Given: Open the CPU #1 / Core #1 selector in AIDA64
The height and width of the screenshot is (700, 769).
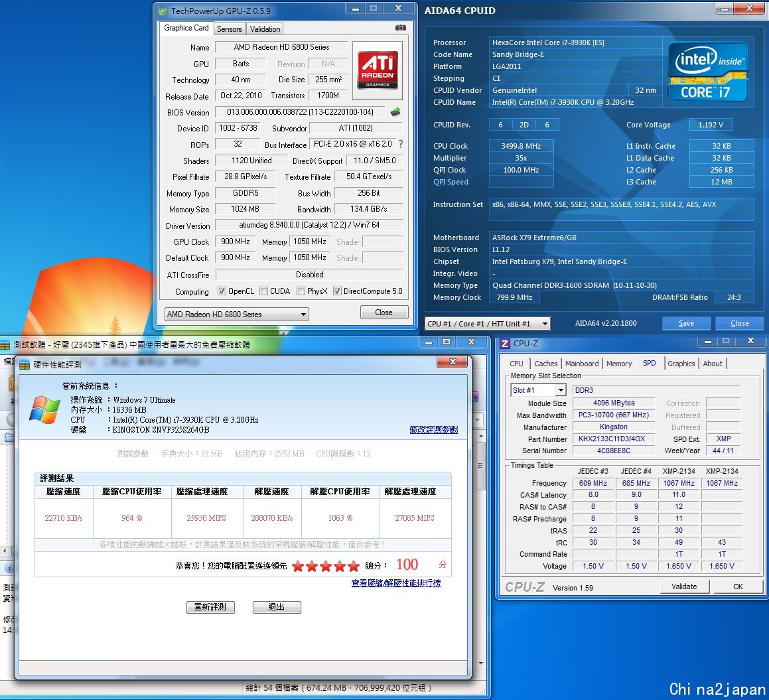Looking at the screenshot, I should click(488, 323).
